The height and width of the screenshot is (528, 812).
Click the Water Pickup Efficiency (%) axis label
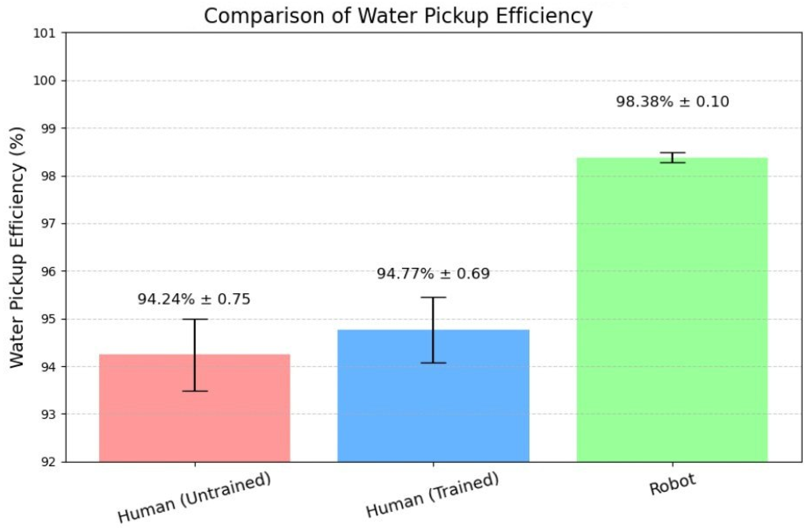(x=18, y=247)
